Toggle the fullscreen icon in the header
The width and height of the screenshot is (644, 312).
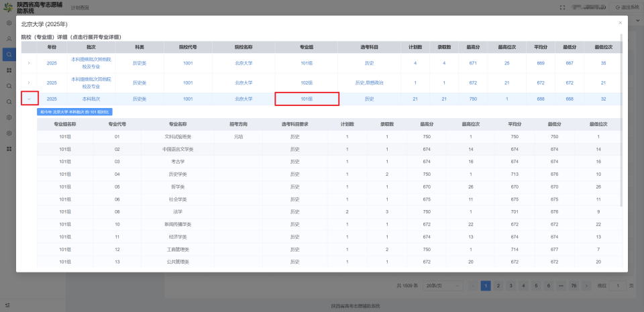point(562,8)
